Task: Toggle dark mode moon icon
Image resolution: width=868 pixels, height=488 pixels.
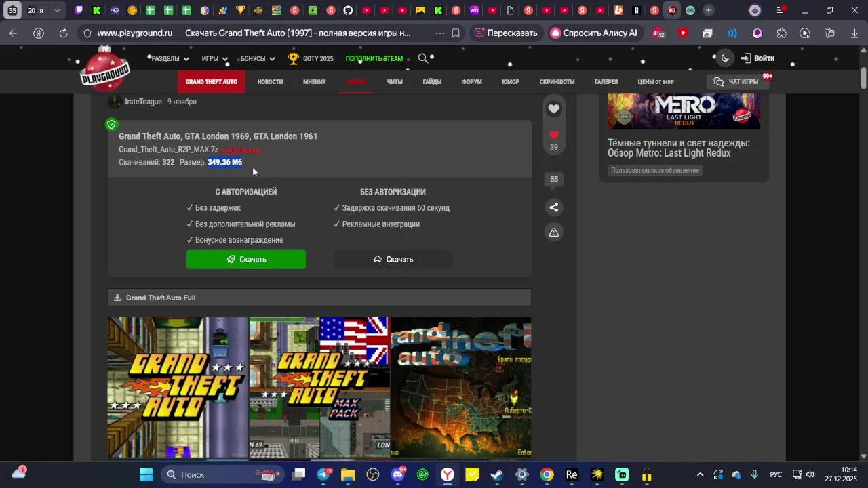Action: (x=725, y=58)
